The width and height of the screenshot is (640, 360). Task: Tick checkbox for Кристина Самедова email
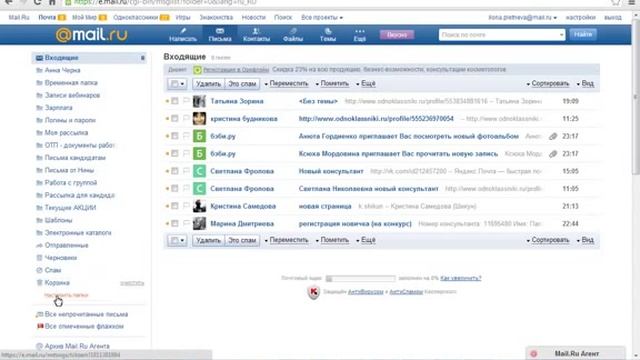pos(175,206)
